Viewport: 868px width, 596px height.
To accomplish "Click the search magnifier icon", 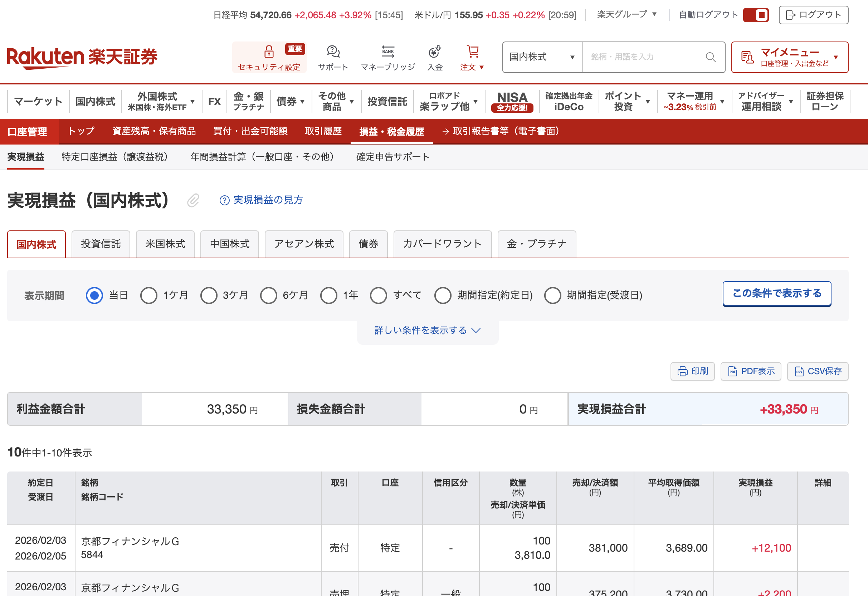I will pyautogui.click(x=710, y=57).
